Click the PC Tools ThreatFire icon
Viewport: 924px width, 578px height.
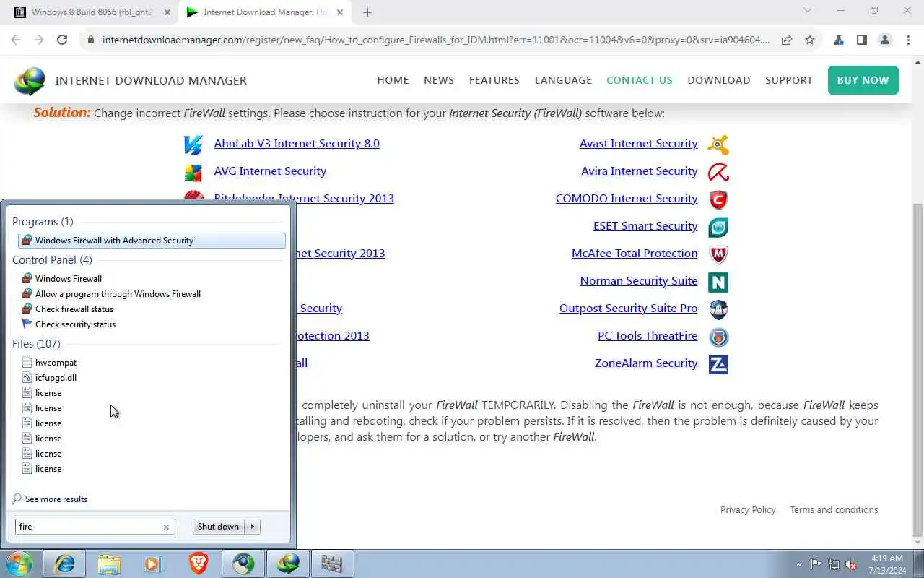click(x=718, y=337)
